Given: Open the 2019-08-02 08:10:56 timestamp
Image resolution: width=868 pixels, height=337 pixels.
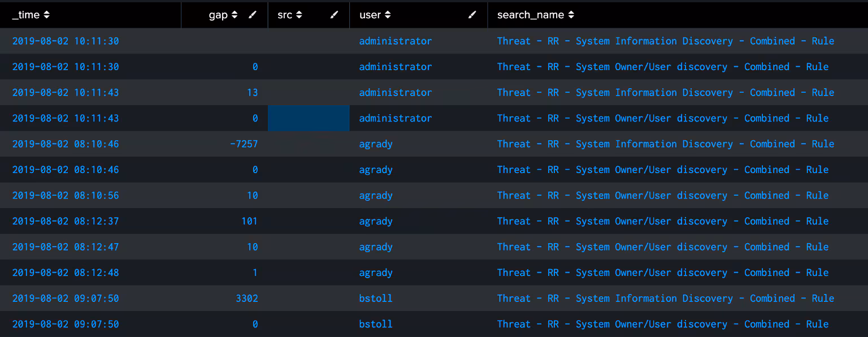Looking at the screenshot, I should (66, 195).
